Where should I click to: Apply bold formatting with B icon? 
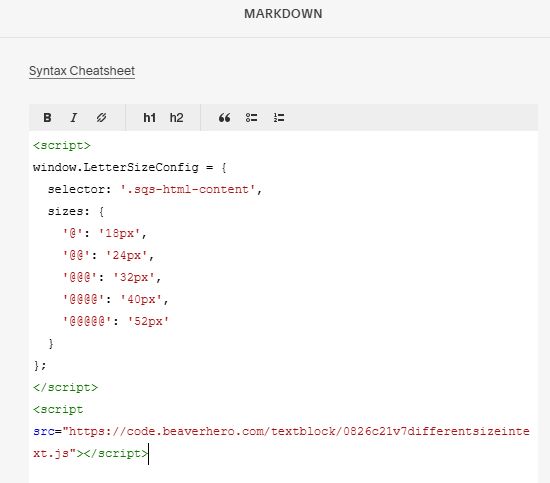point(47,118)
